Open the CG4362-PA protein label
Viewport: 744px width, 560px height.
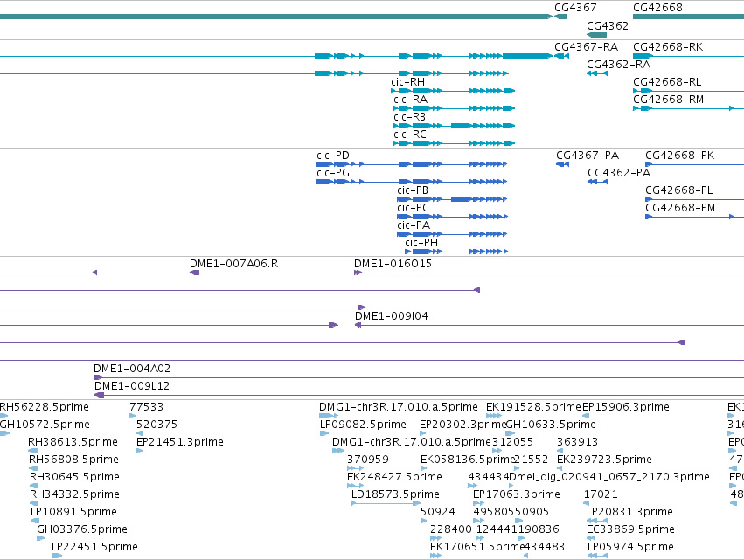coord(619,173)
